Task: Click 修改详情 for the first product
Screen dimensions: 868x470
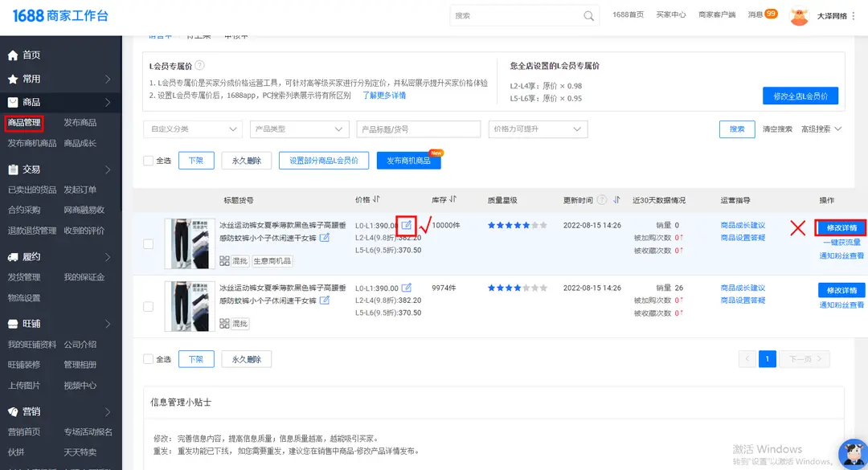Action: point(841,227)
